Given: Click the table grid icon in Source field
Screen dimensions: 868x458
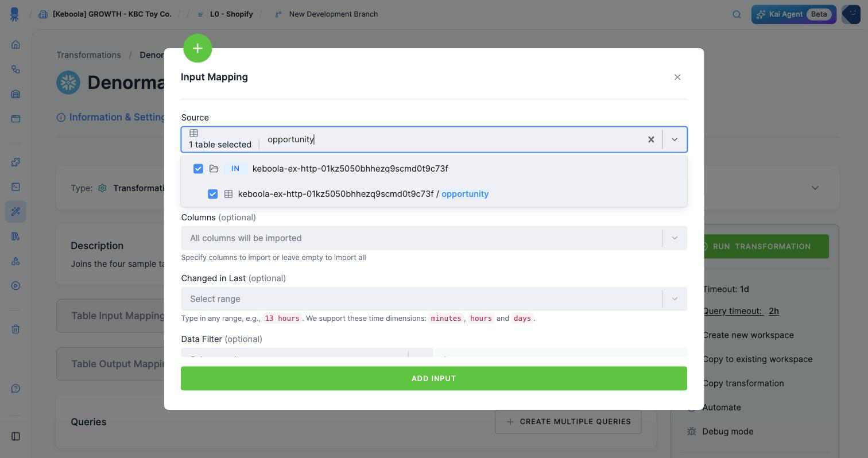Looking at the screenshot, I should click(x=193, y=133).
